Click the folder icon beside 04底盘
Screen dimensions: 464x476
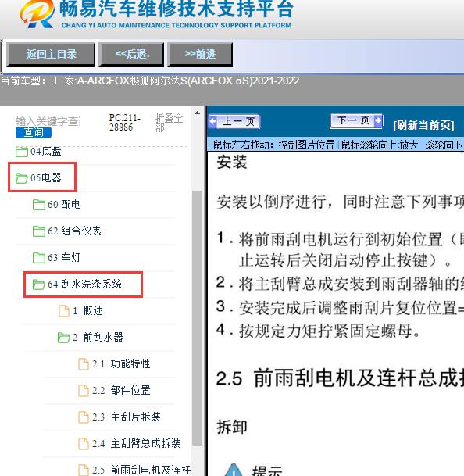(x=22, y=151)
